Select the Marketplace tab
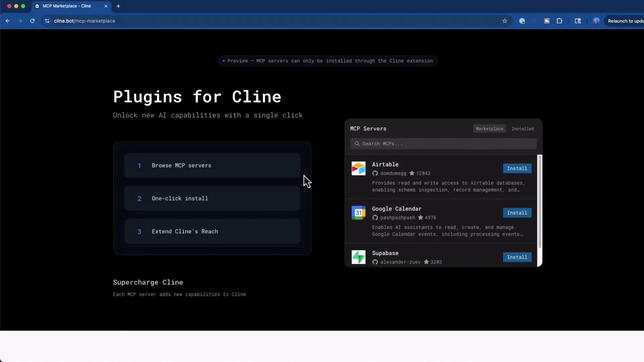Screen dimensions: 644x362 489,128
